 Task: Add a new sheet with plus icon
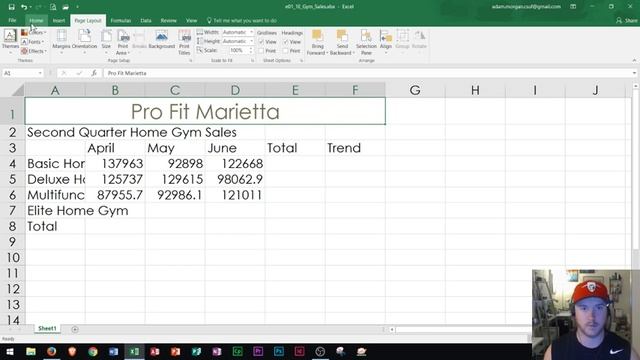[75, 329]
